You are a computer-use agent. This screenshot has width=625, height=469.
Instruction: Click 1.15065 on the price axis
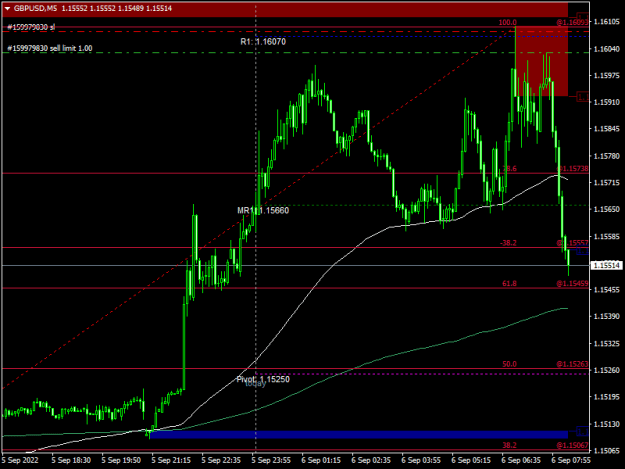click(x=607, y=451)
